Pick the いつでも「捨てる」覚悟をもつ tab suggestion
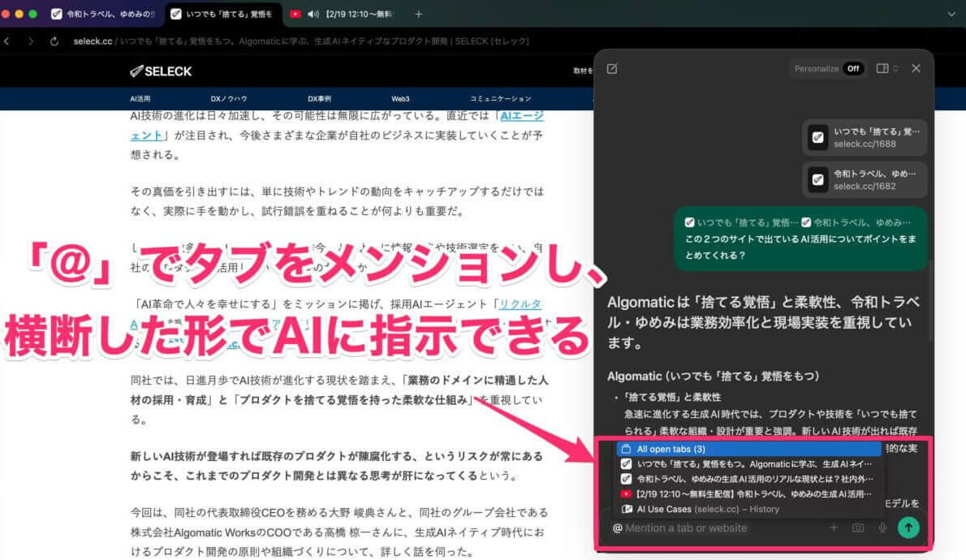This screenshot has height=560, width=966. pyautogui.click(x=748, y=464)
